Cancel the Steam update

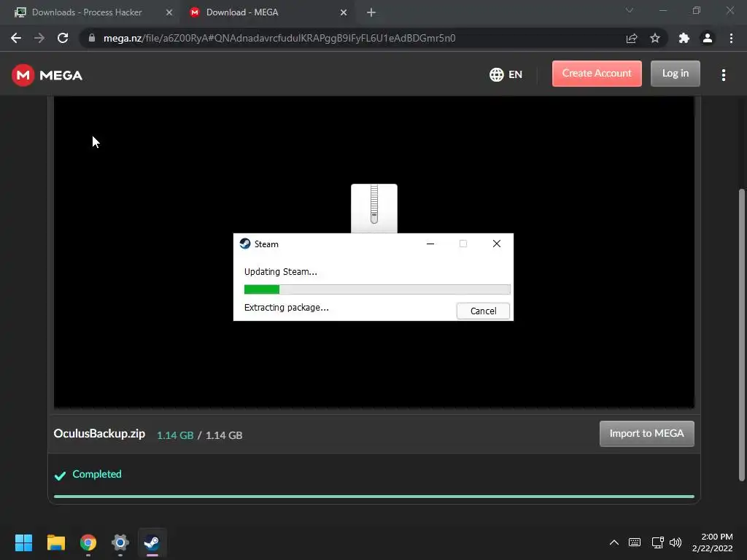483,311
